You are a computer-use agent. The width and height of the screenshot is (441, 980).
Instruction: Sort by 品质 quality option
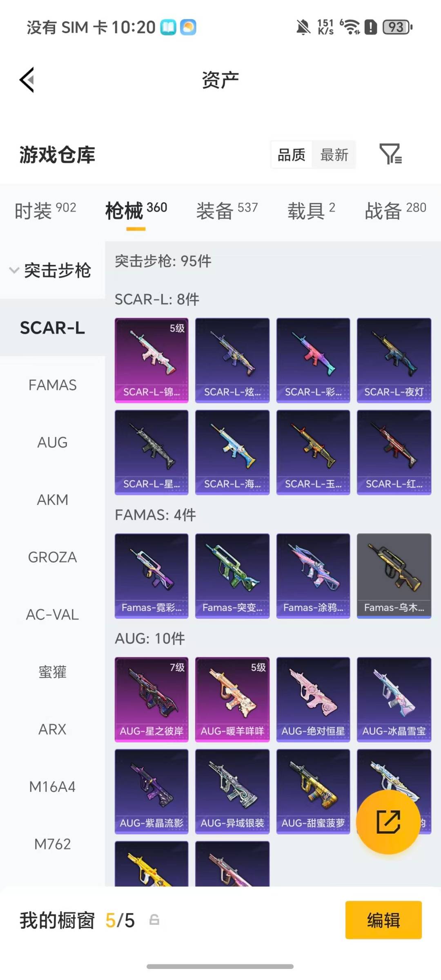pyautogui.click(x=292, y=155)
